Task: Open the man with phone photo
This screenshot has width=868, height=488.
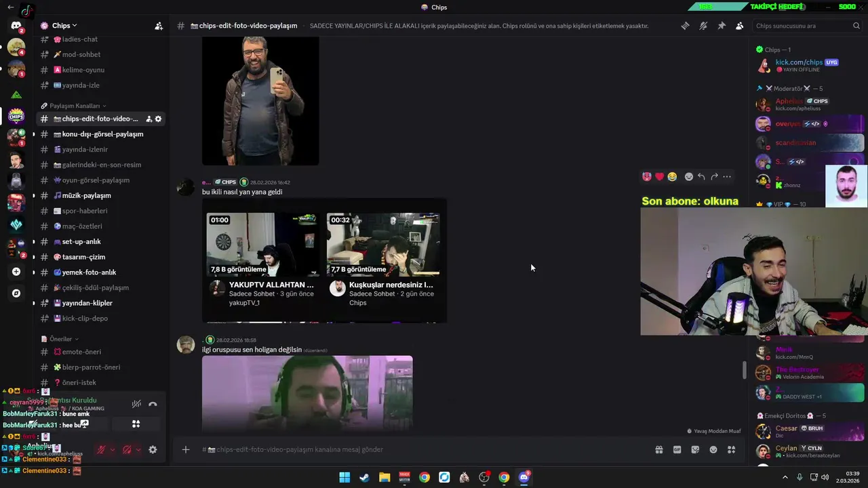Action: coord(260,100)
